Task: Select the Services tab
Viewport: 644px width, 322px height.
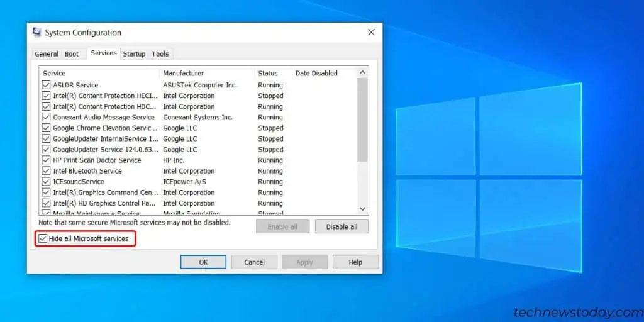Action: [x=104, y=53]
